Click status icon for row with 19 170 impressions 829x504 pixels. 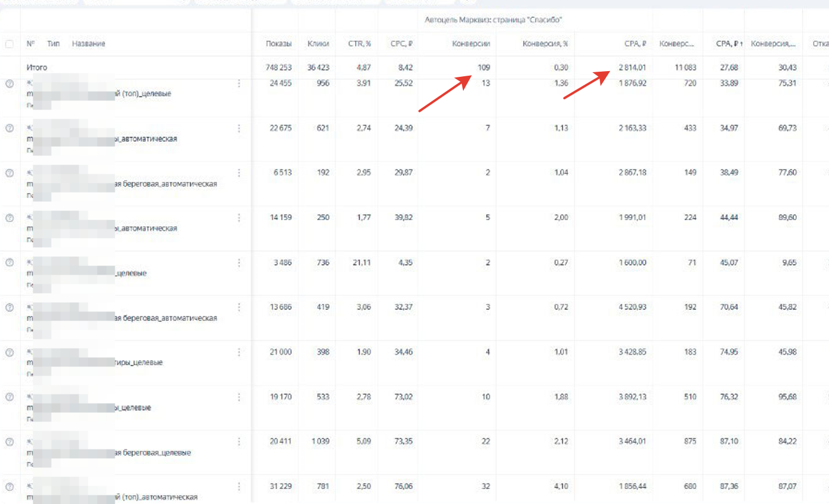tap(10, 397)
